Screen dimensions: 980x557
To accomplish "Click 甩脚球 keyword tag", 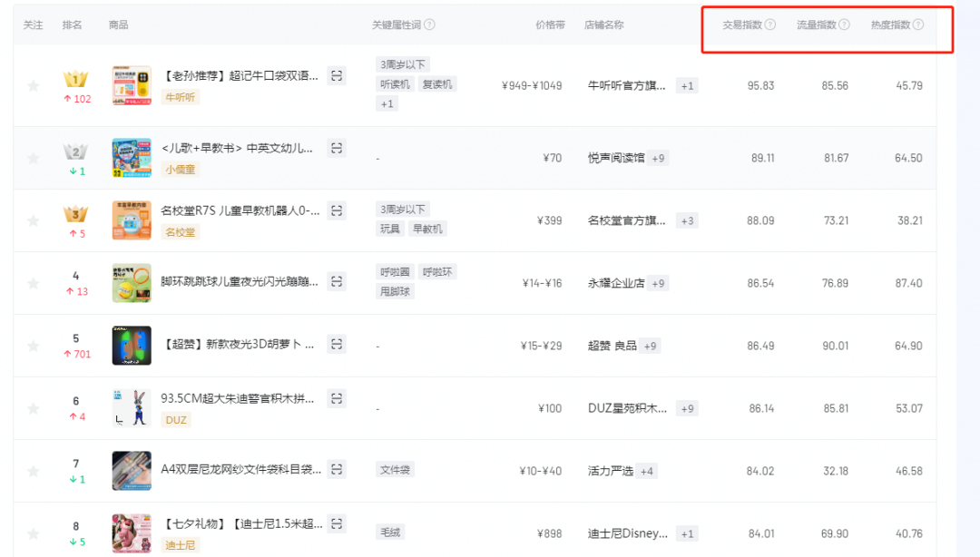I will 395,291.
